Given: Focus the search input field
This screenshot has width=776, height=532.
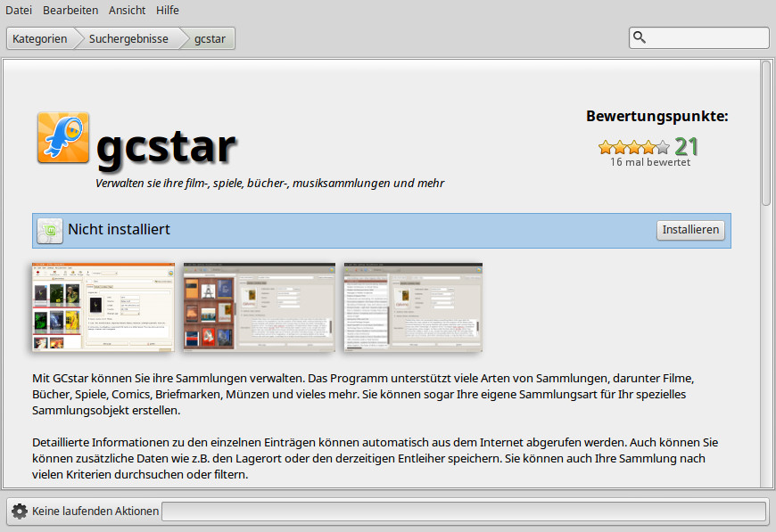Looking at the screenshot, I should pyautogui.click(x=705, y=37).
